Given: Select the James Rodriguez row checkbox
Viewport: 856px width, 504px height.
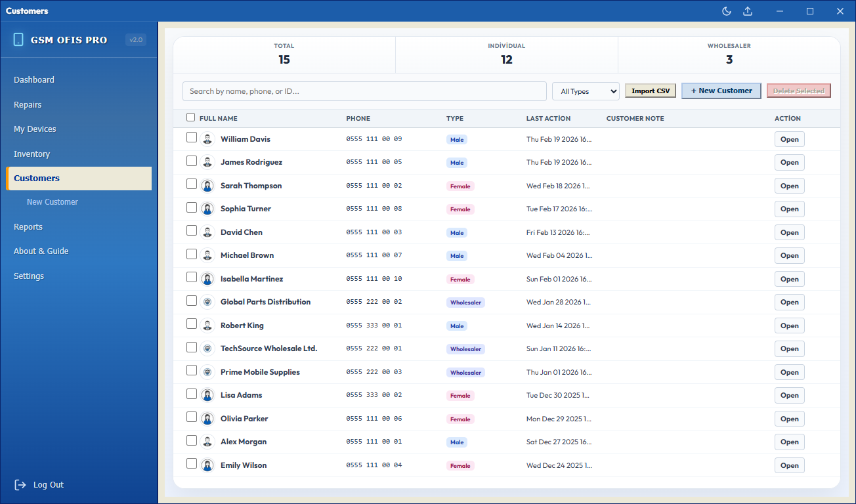Looking at the screenshot, I should coord(192,161).
